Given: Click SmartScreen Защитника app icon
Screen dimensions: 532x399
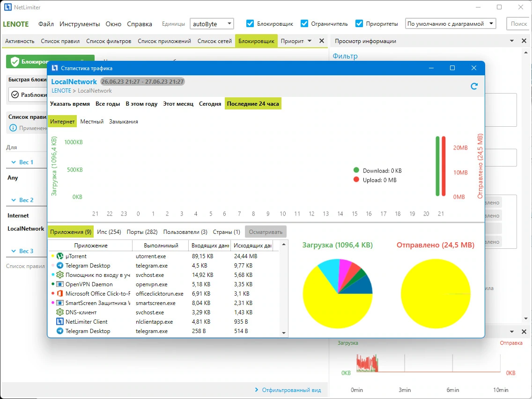Looking at the screenshot, I should (x=60, y=303).
